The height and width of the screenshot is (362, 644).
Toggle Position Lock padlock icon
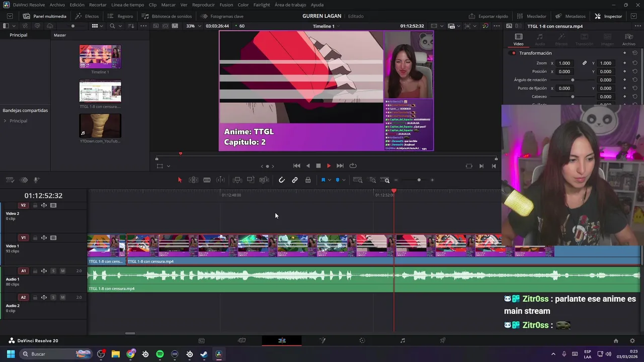308,180
